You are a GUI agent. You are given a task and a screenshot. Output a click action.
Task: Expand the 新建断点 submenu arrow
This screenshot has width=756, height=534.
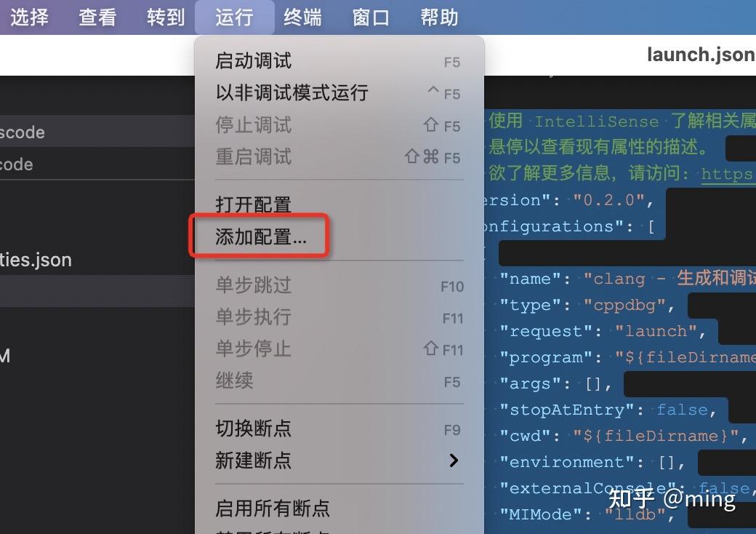pos(454,461)
